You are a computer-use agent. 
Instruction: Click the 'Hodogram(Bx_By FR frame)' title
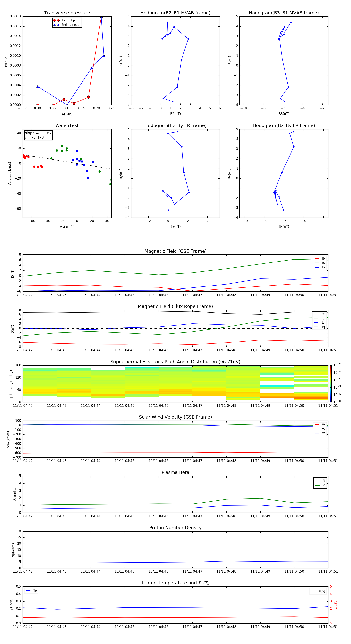(284, 125)
